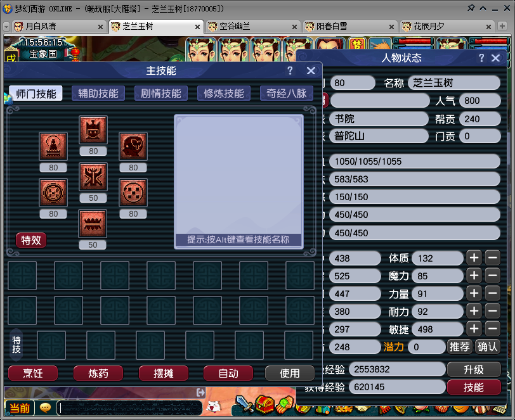Increase 敏捷 with the plus button
This screenshot has height=420, width=515.
474,329
